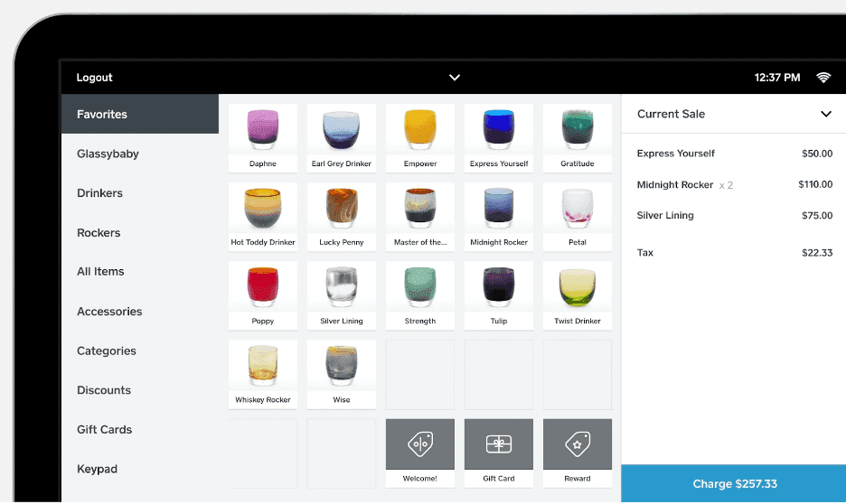Select Silver Lining in the item grid
This screenshot has width=846, height=504.
pos(342,295)
